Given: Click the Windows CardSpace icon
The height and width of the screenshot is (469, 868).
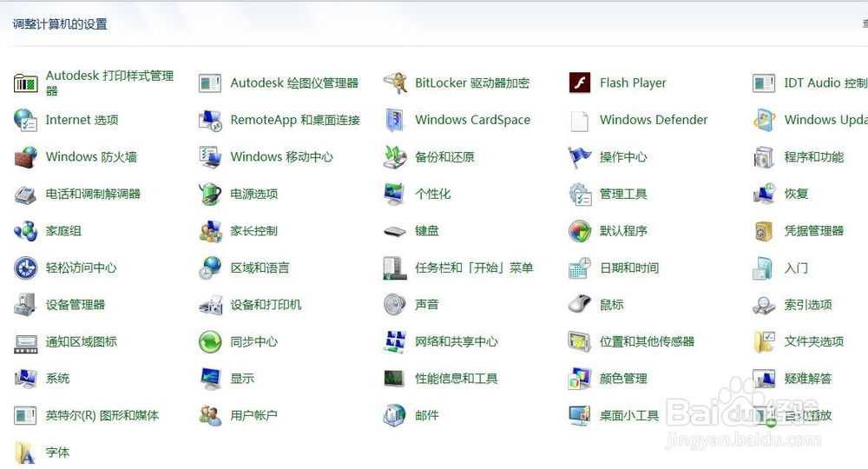Looking at the screenshot, I should click(395, 120).
